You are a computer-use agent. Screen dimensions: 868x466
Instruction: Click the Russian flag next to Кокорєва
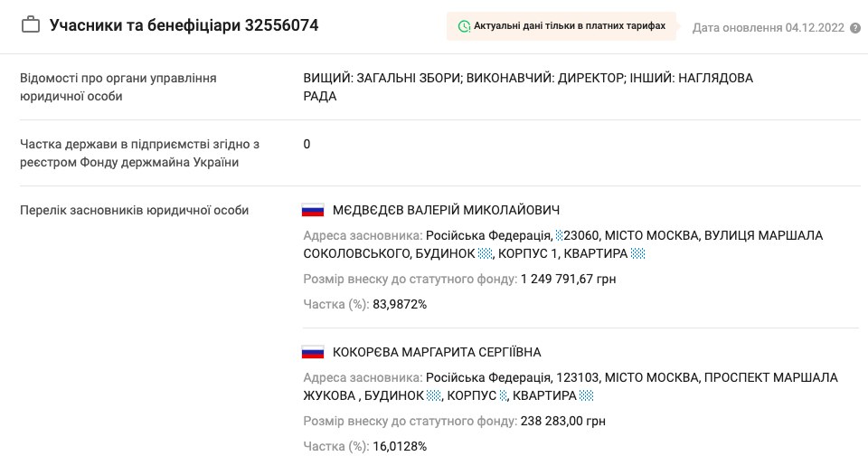[x=313, y=352]
